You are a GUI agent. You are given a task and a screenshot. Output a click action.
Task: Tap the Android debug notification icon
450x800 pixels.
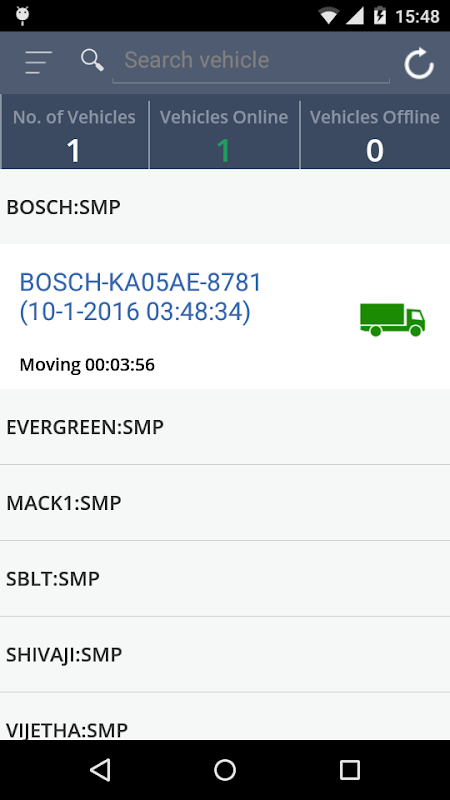[22, 16]
